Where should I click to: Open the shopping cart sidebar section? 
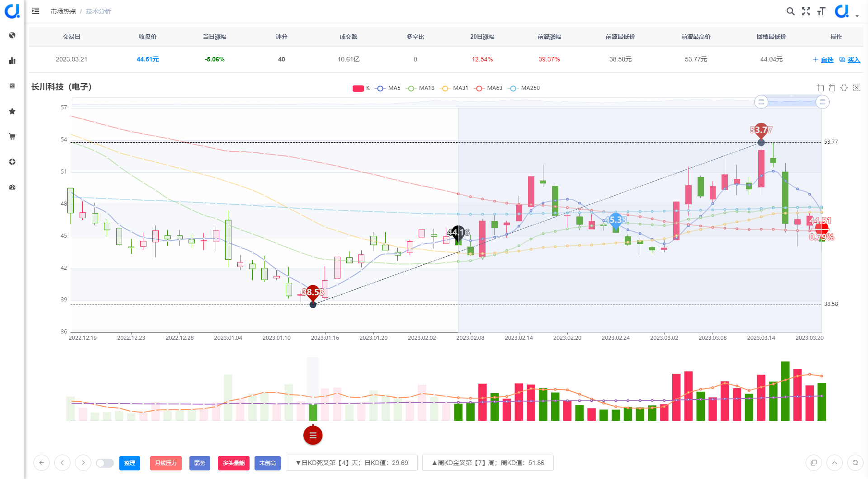pyautogui.click(x=12, y=136)
